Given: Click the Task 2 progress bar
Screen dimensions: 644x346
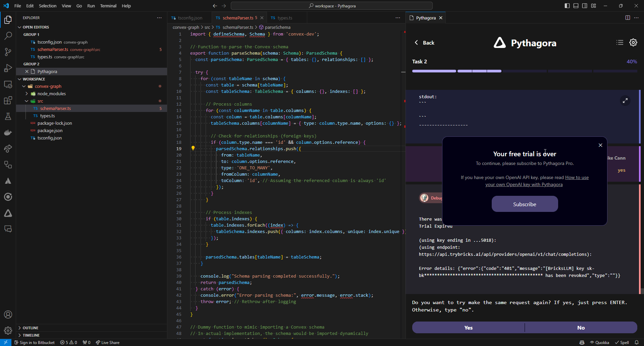Looking at the screenshot, I should 524,71.
